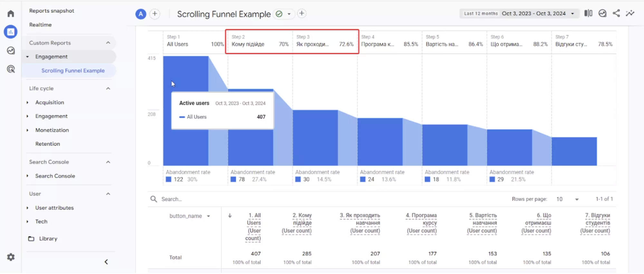Image resolution: width=644 pixels, height=274 pixels.
Task: Click column header 5. Вартість навчання
Action: [x=482, y=223]
